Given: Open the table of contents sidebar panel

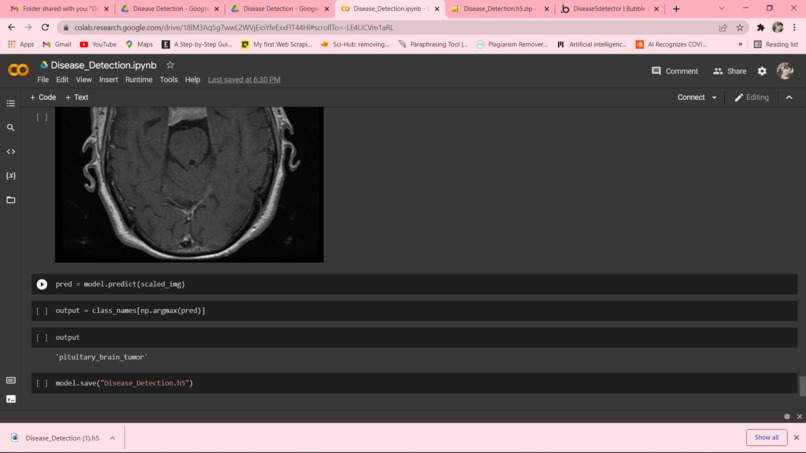Looking at the screenshot, I should tap(11, 103).
